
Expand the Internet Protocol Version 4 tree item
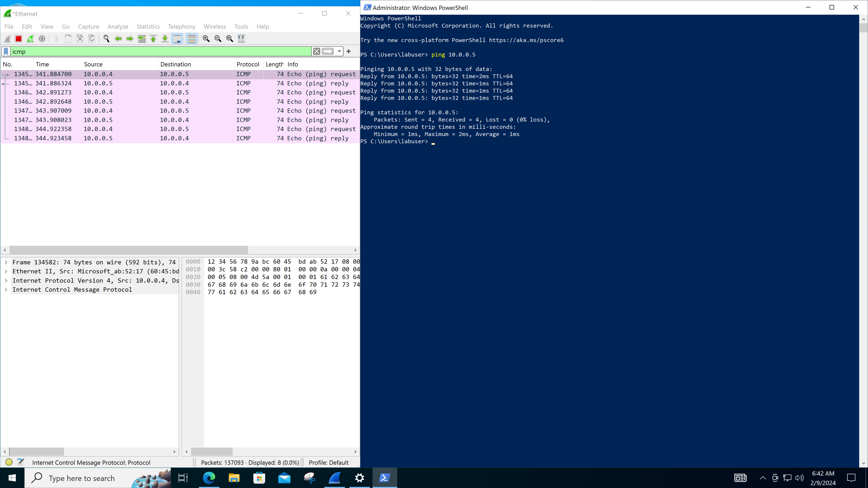[x=7, y=280]
